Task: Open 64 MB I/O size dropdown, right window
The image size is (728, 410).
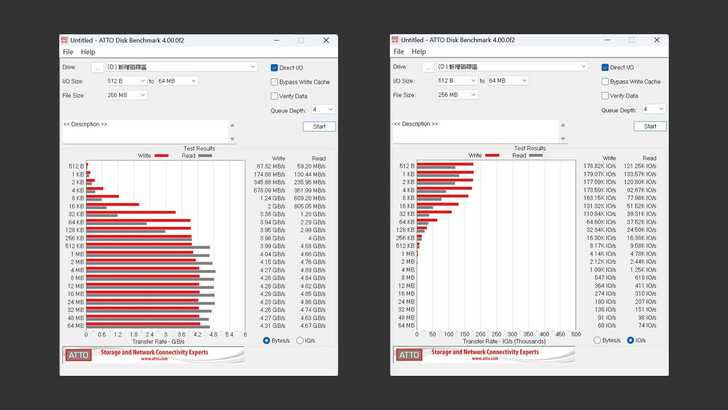Action: [507, 81]
